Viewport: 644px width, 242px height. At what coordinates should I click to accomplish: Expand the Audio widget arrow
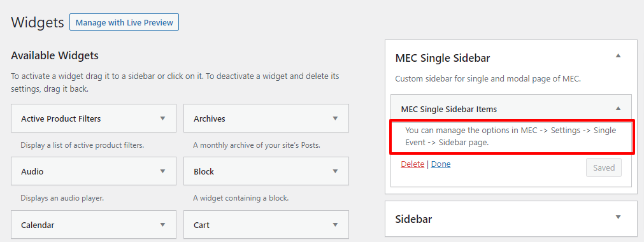coord(162,171)
